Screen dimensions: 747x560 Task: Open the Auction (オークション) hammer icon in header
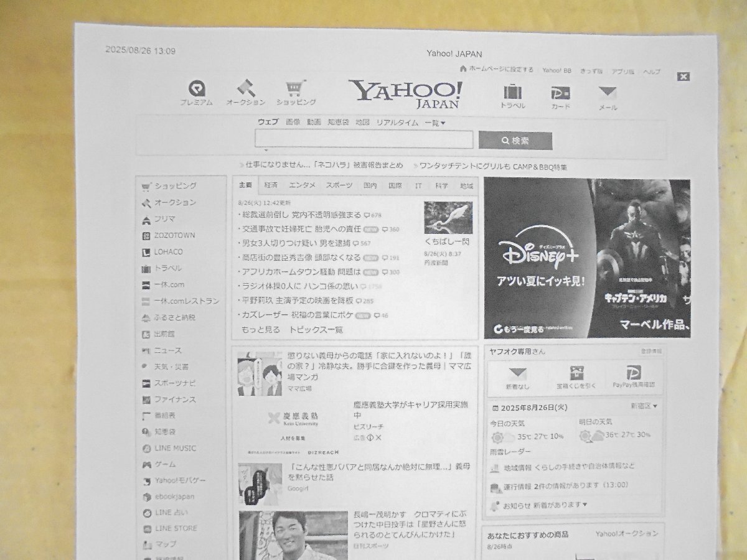coord(245,87)
